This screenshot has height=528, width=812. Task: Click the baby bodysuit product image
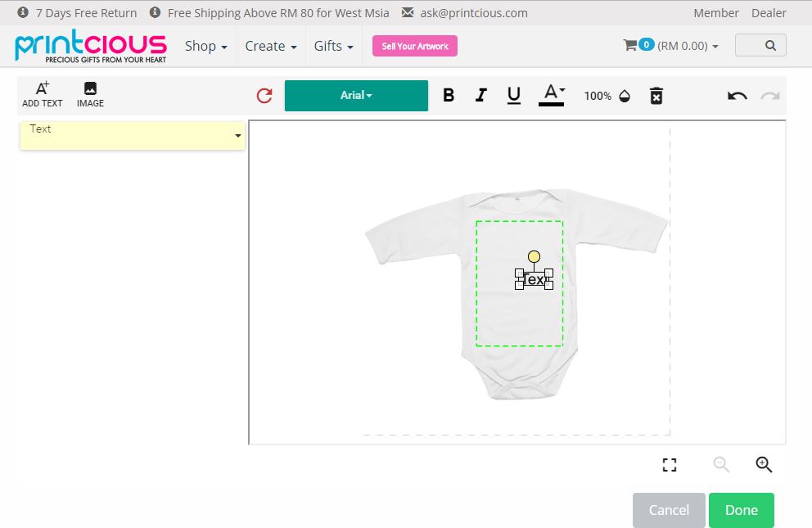tap(517, 294)
